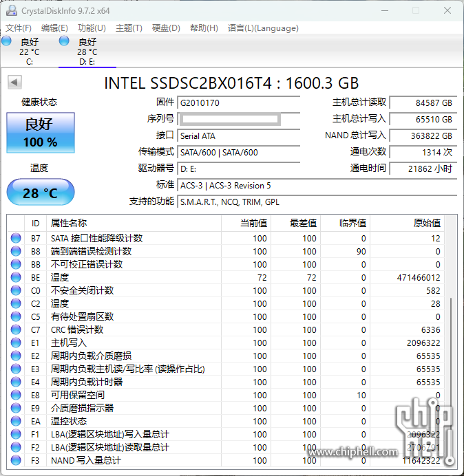The width and height of the screenshot is (464, 476).
Task: Click the 良好 100 % health status button
Action: (40, 133)
